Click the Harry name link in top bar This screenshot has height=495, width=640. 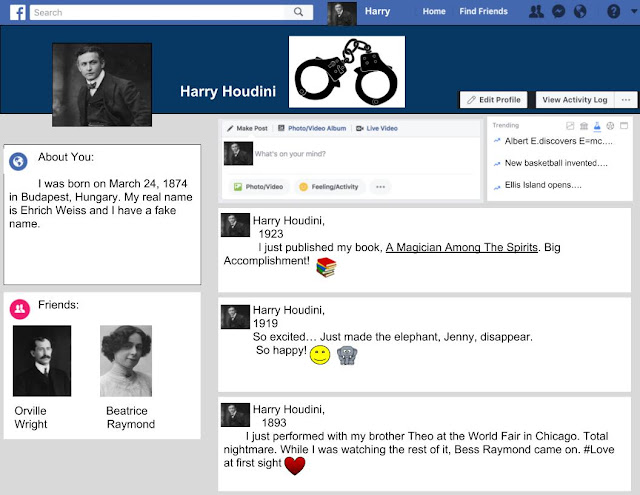coord(377,11)
